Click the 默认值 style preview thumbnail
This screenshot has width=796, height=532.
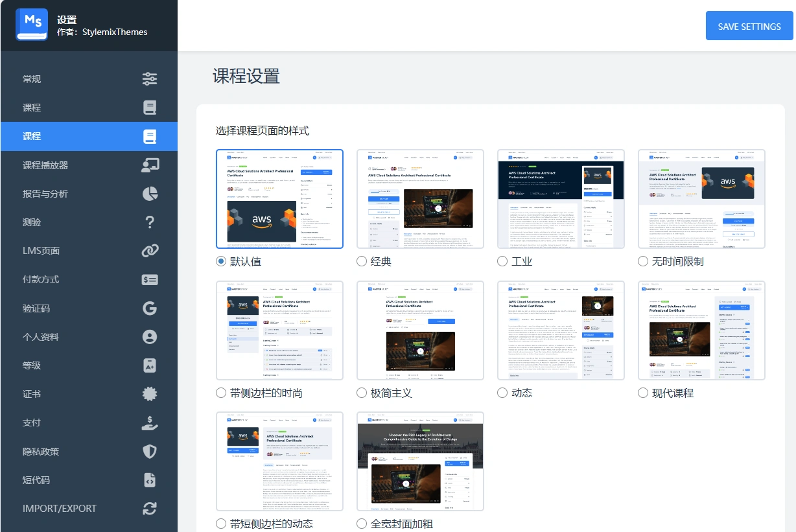[279, 198]
